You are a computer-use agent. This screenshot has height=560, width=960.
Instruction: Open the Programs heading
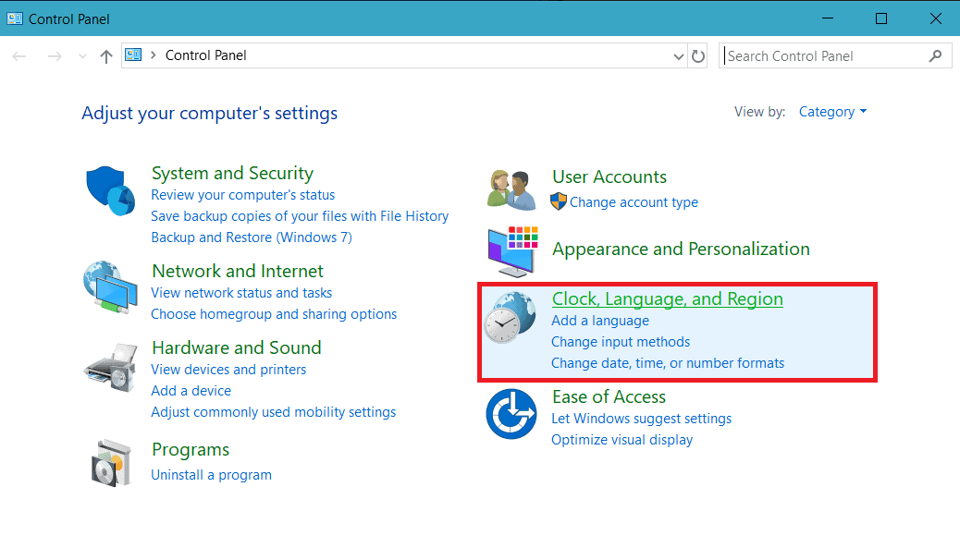pyautogui.click(x=191, y=450)
